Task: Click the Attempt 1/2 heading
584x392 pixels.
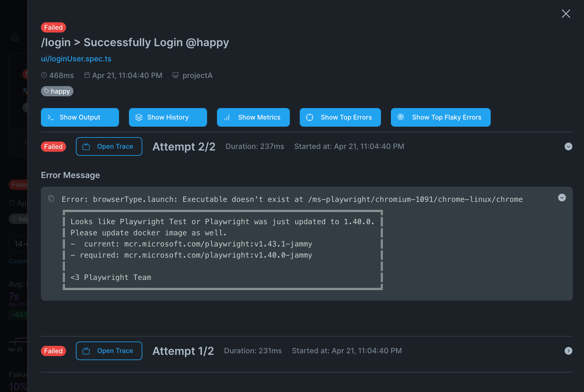Action: pyautogui.click(x=183, y=351)
